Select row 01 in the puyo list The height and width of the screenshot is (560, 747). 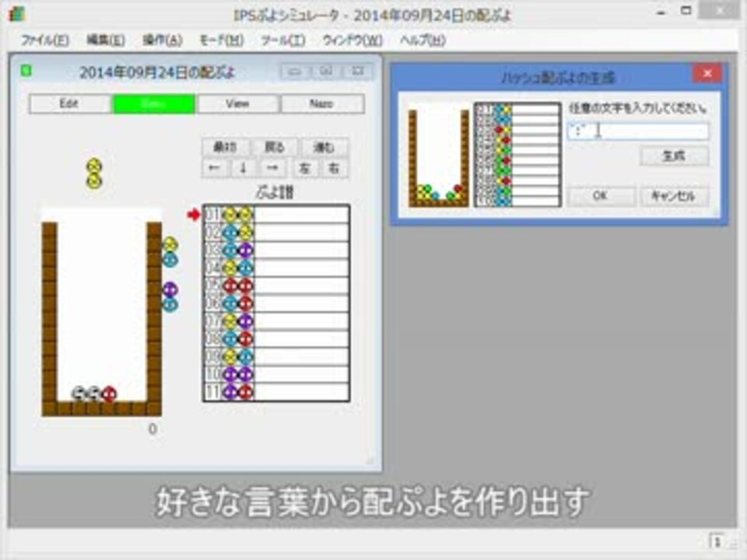pos(276,215)
